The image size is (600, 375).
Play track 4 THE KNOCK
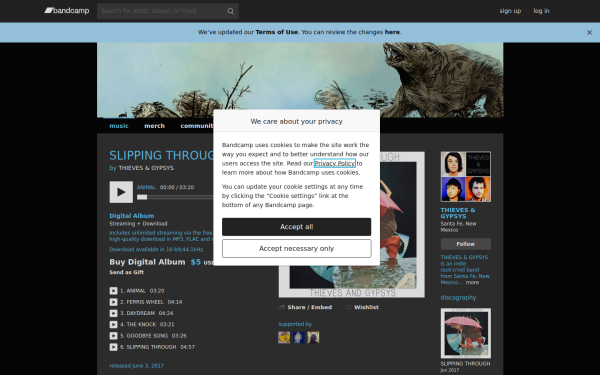tap(113, 324)
